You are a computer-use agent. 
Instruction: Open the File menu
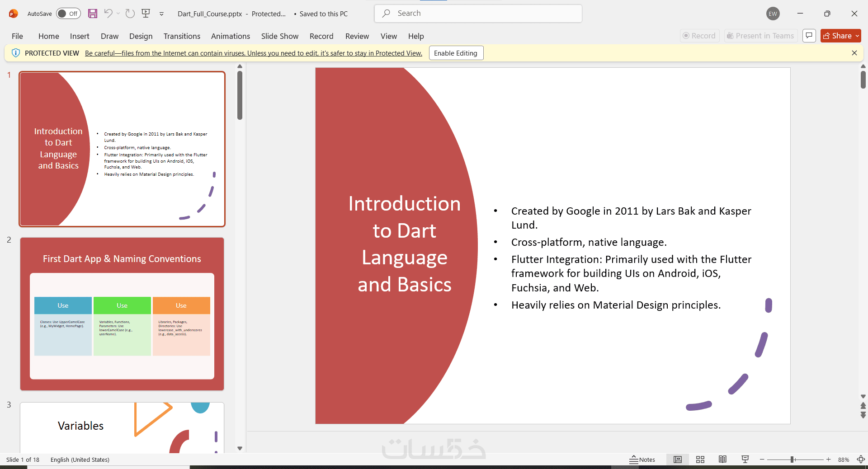pos(17,36)
